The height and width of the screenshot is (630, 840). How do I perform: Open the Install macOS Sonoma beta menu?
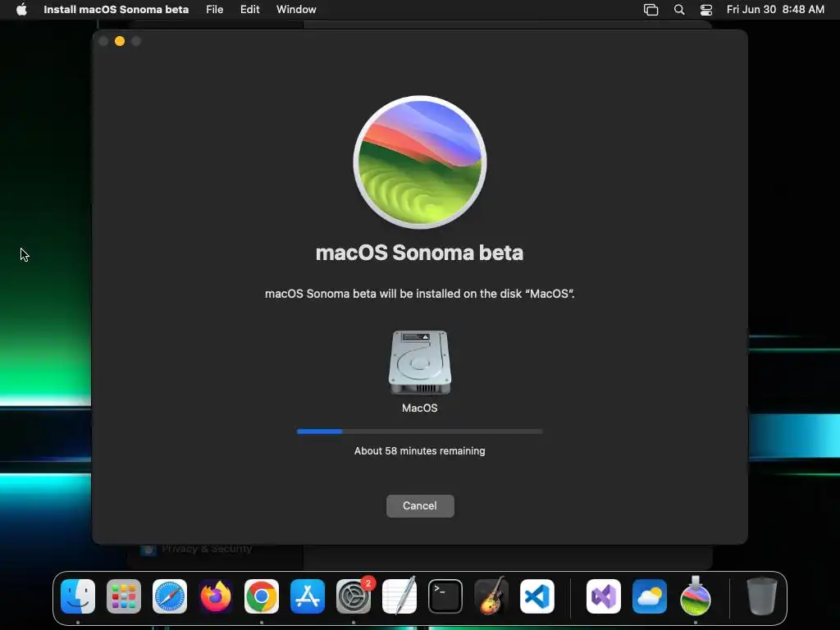pos(116,10)
